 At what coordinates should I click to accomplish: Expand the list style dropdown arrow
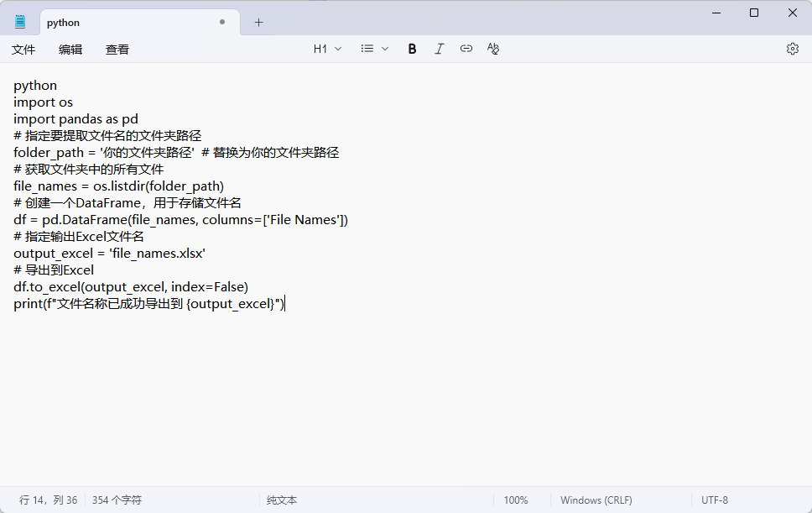(385, 49)
